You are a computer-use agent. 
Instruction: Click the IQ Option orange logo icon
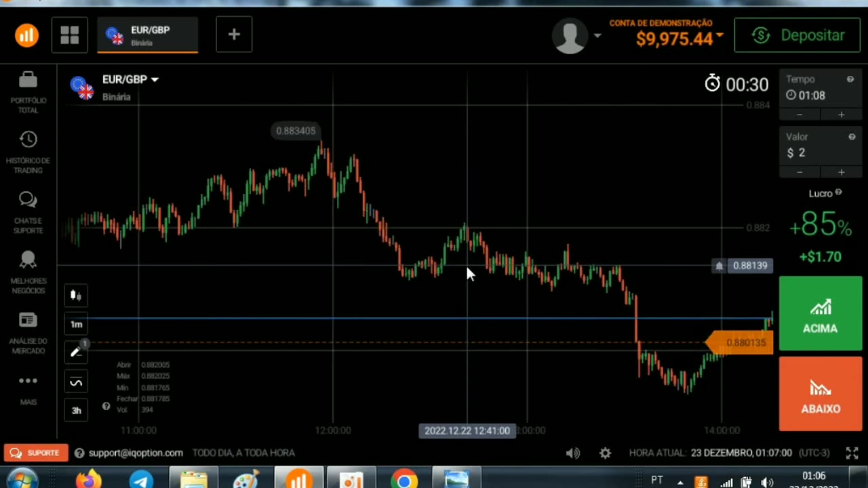pos(27,35)
